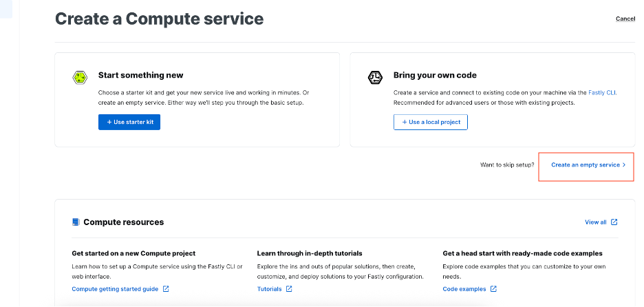Click the Cancel link
The height and width of the screenshot is (307, 644).
coord(625,19)
